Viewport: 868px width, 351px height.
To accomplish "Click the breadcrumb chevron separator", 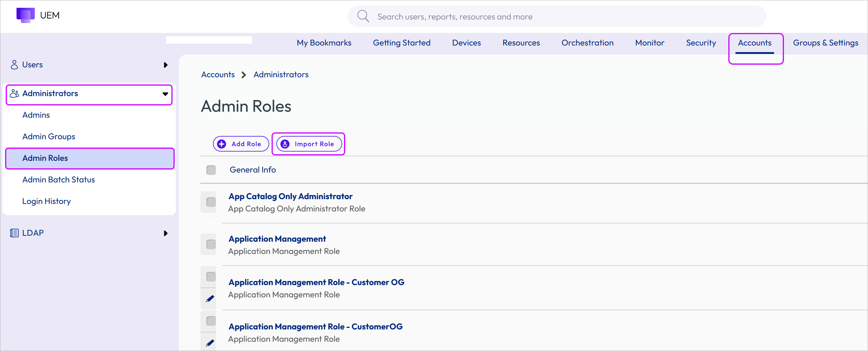I will tap(243, 75).
